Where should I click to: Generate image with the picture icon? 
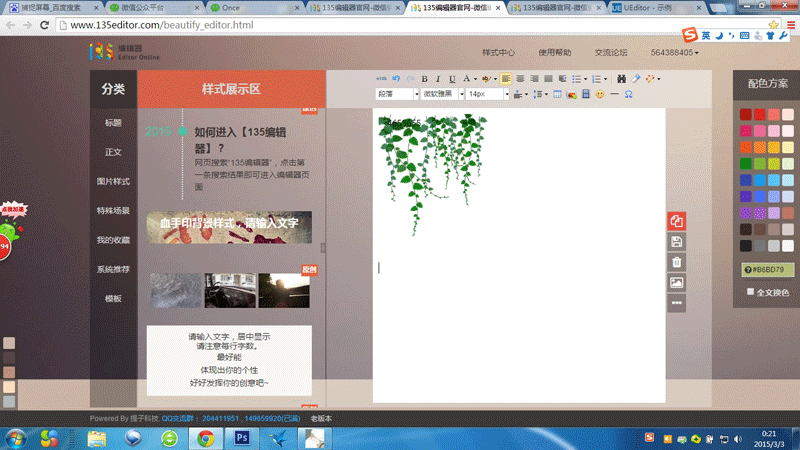pyautogui.click(x=677, y=283)
